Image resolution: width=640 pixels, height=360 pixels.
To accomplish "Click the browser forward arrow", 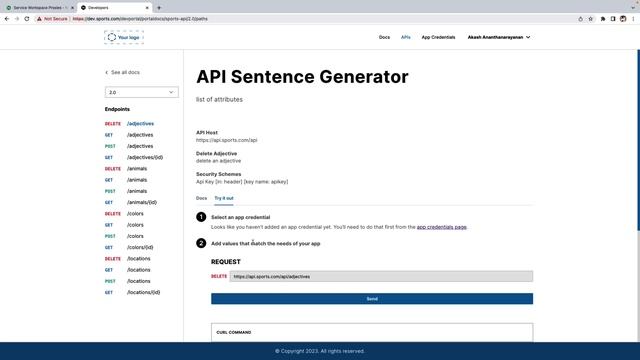I will click(x=17, y=19).
